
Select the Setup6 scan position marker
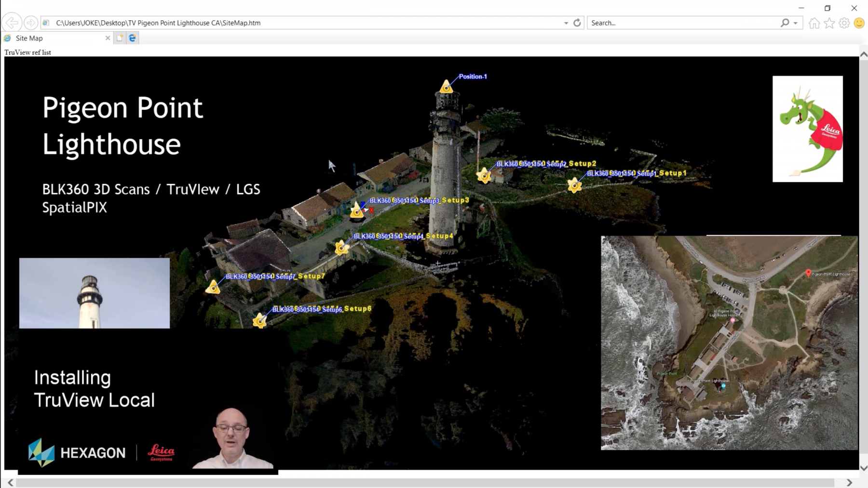[x=259, y=320]
